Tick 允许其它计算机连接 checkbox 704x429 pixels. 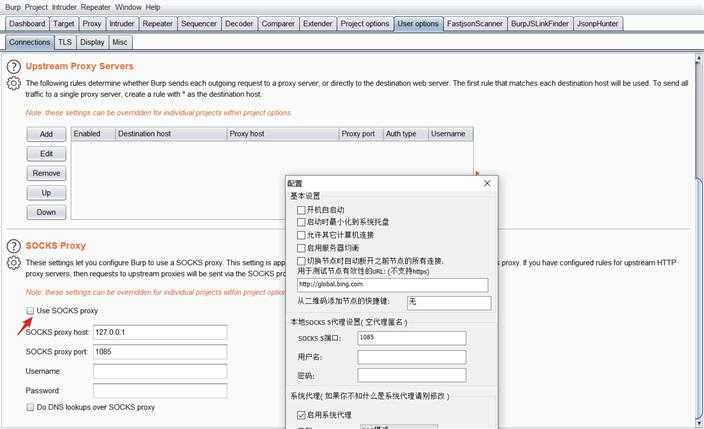point(301,235)
